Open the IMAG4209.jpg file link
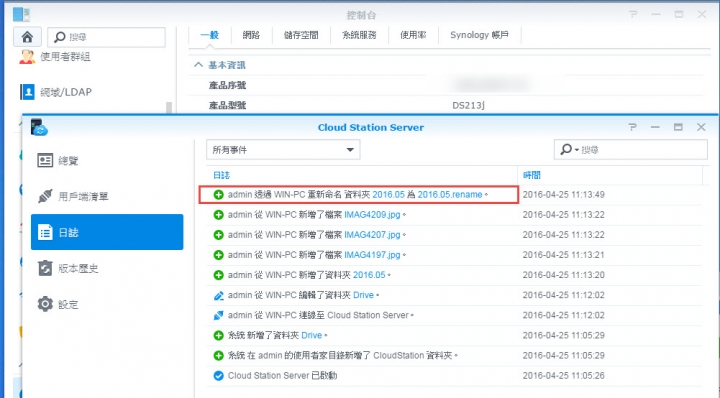The image size is (720, 398). (x=372, y=215)
